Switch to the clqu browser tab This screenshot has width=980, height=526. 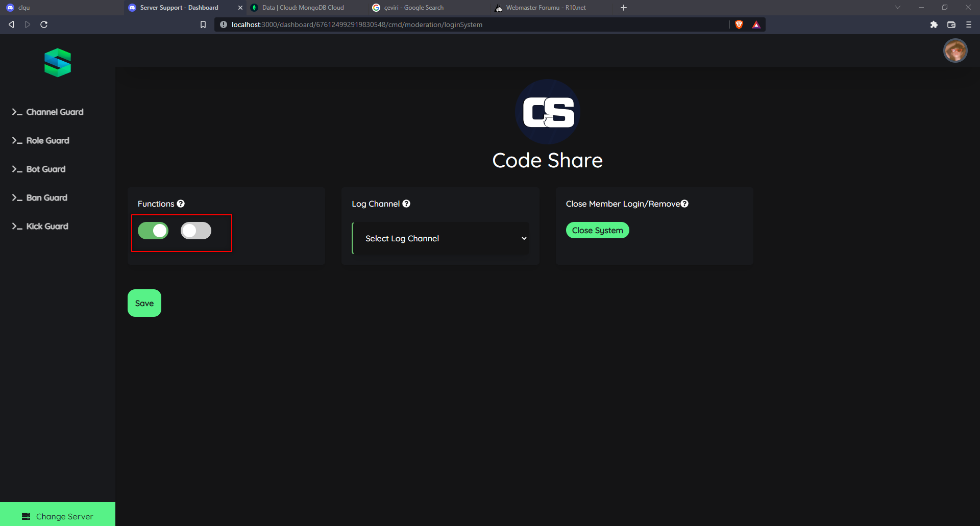[61, 8]
